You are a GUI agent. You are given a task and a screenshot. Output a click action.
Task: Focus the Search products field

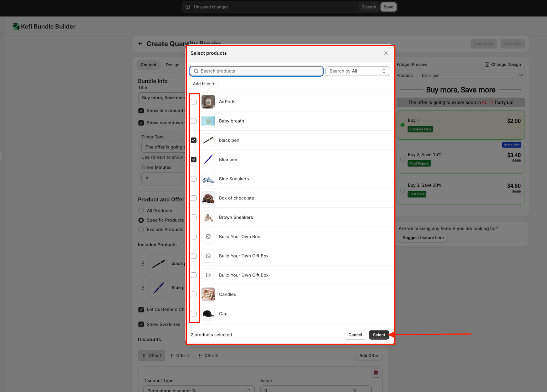pyautogui.click(x=256, y=71)
